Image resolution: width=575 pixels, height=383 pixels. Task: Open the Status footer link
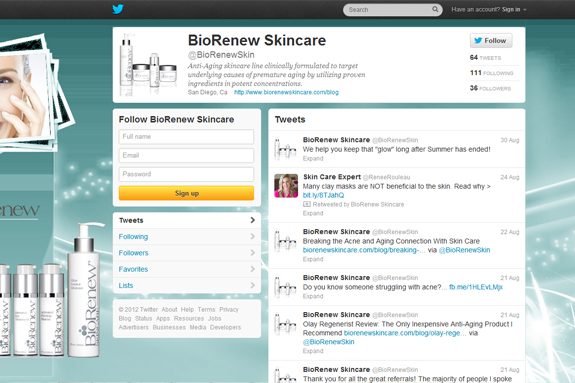143,318
